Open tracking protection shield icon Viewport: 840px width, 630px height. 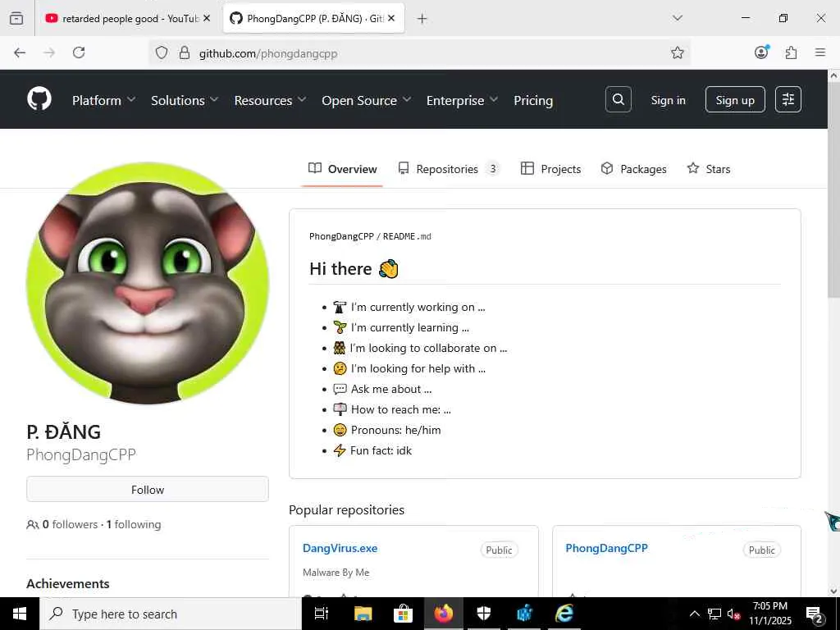tap(162, 53)
